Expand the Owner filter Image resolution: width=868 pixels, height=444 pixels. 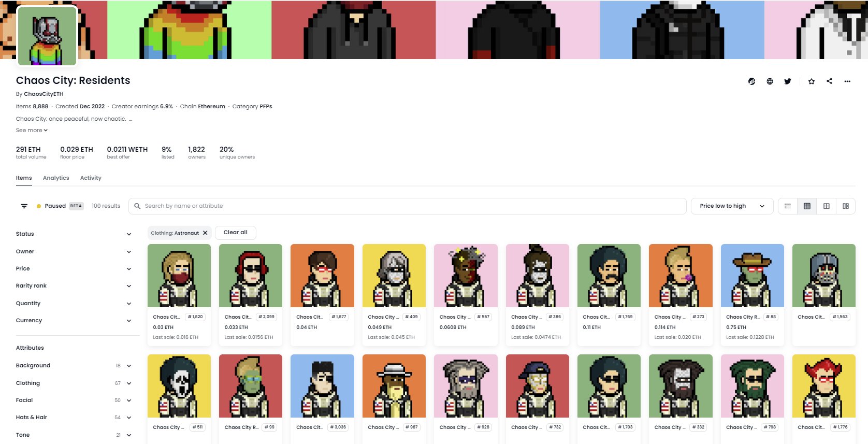pos(74,252)
